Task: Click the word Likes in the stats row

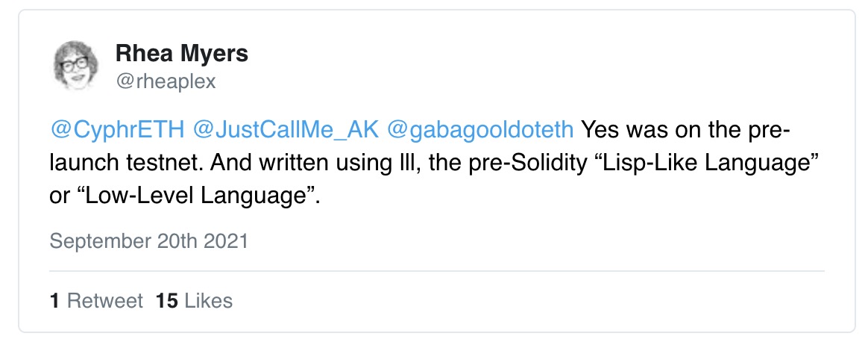Action: 208,301
